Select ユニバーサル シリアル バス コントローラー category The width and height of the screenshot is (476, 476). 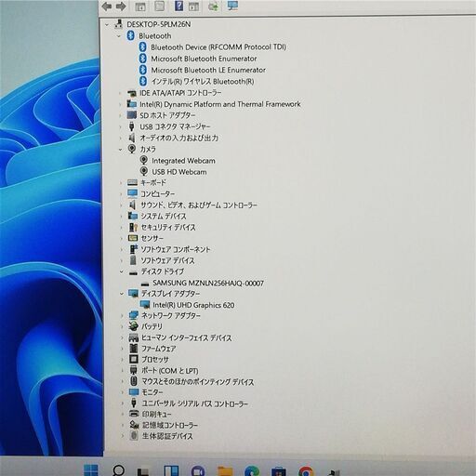coord(195,403)
